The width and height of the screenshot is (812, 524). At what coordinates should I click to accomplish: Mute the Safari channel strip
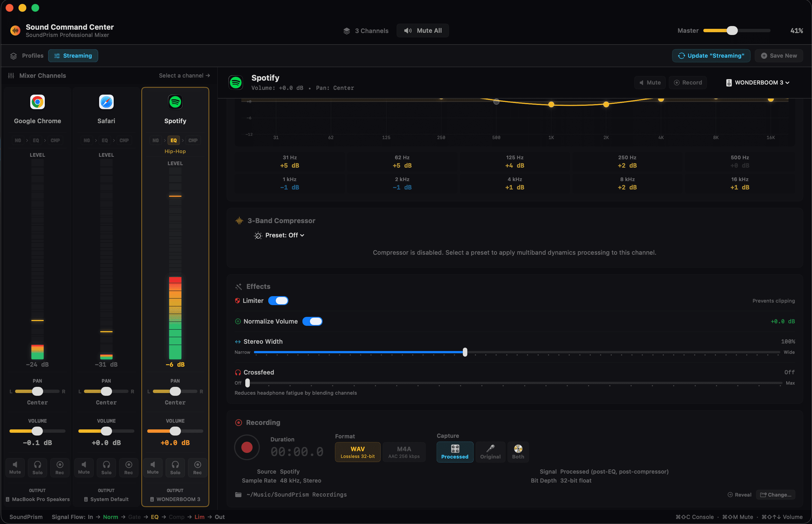click(x=84, y=467)
